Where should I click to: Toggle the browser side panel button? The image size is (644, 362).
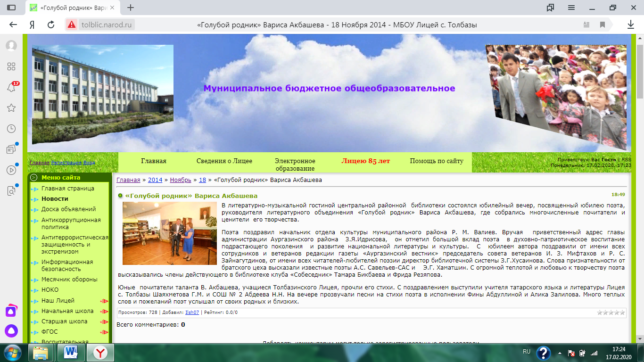point(11,8)
